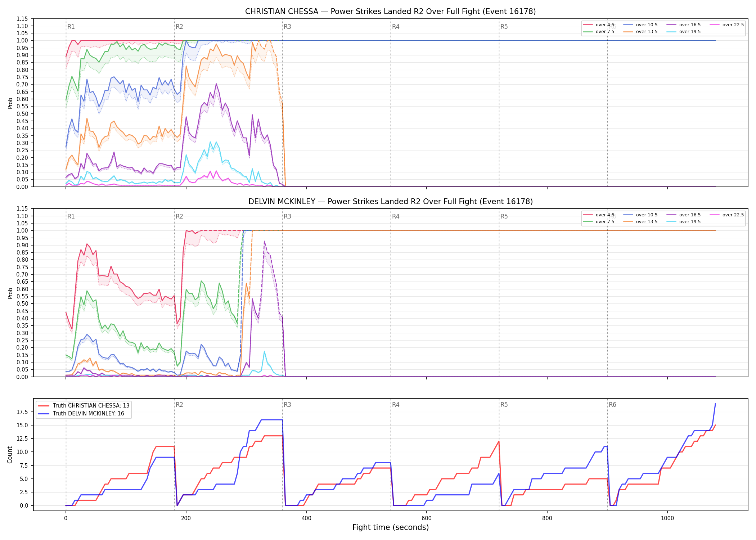
Task: Click the x-axis tick label 1000
Action: click(x=667, y=518)
